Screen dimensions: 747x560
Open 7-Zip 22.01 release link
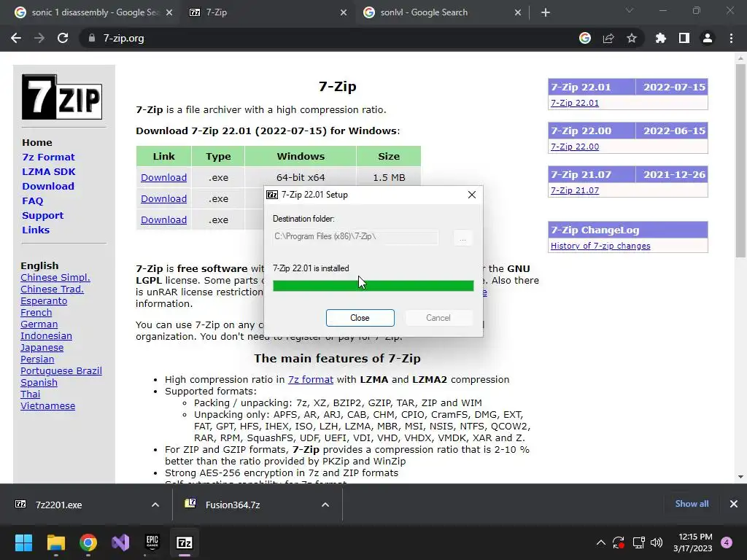[x=575, y=103]
